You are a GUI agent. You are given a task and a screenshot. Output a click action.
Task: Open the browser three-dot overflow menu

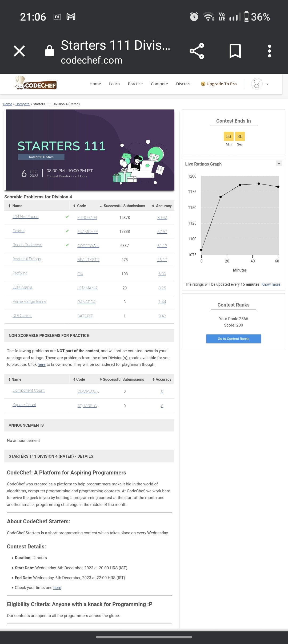270,51
